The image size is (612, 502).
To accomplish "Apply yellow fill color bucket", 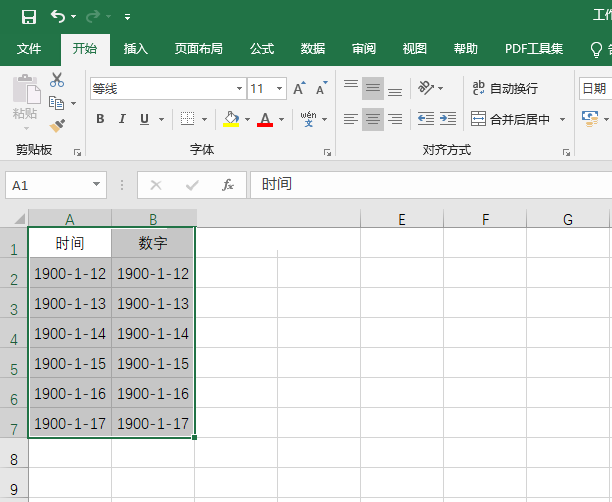I will pos(231,119).
